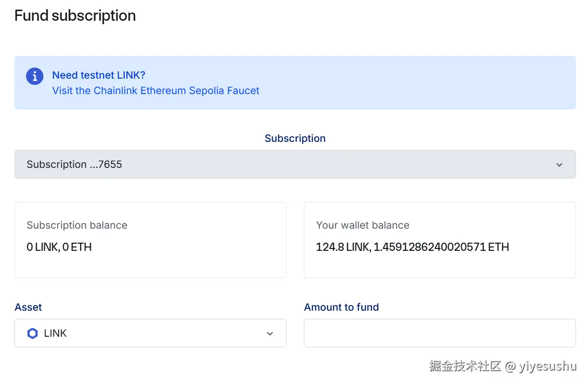588x384 pixels.
Task: Click the 'Subscription' label above dropdown
Action: pos(295,138)
